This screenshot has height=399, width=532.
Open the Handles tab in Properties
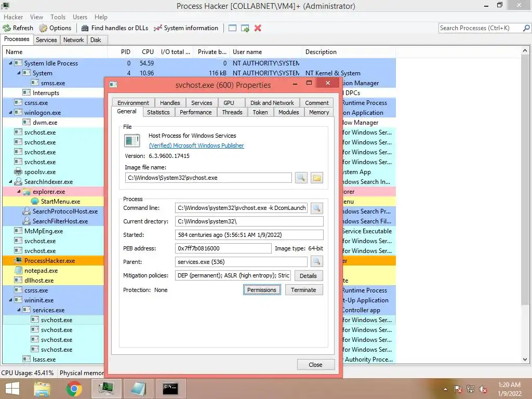point(170,103)
